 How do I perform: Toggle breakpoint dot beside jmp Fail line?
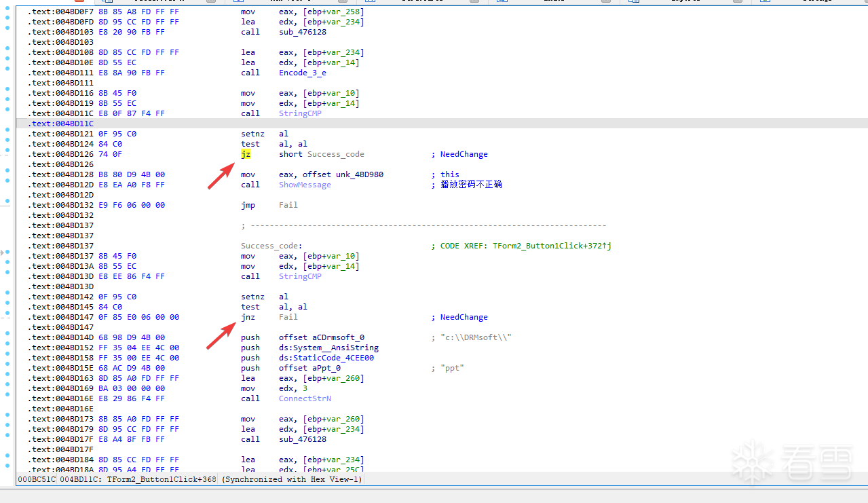7,202
